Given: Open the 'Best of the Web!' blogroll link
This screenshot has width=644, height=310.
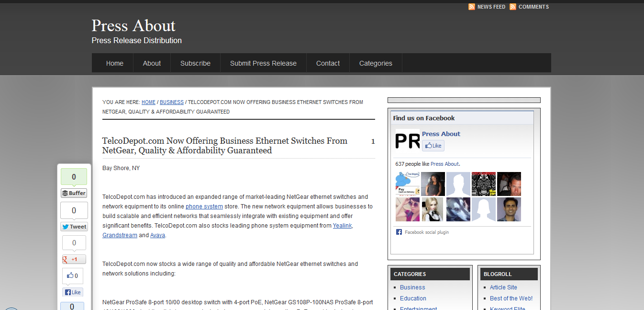Looking at the screenshot, I should coord(511,299).
